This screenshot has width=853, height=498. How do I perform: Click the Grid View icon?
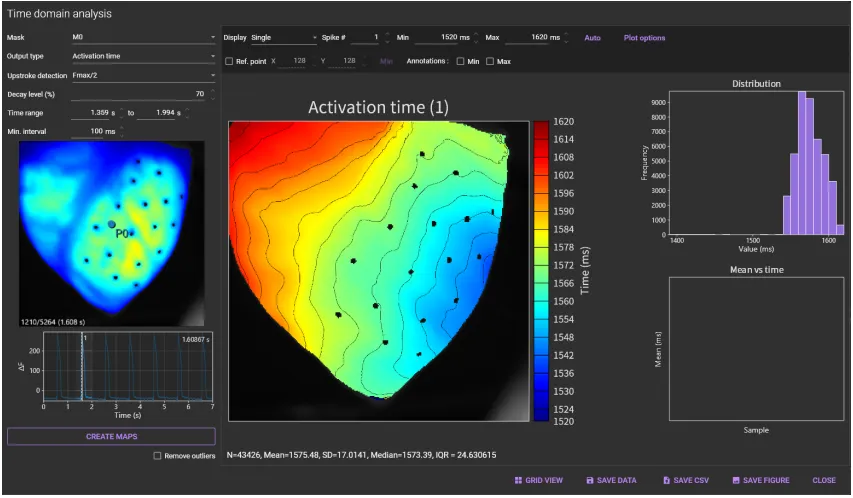point(519,481)
